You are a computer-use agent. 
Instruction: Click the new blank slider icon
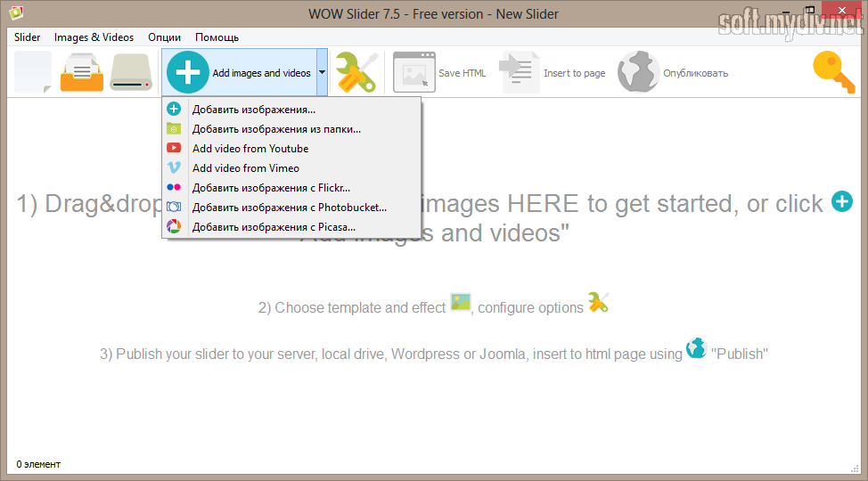(33, 72)
